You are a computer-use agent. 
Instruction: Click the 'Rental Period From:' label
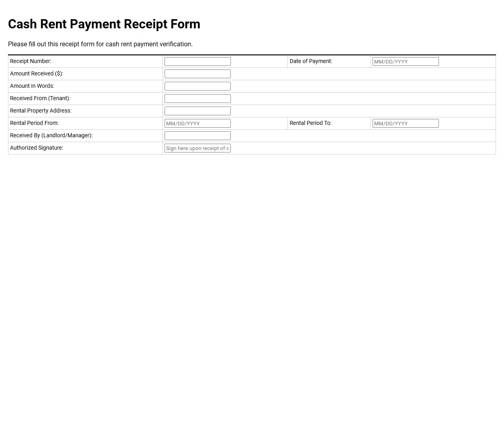(34, 123)
